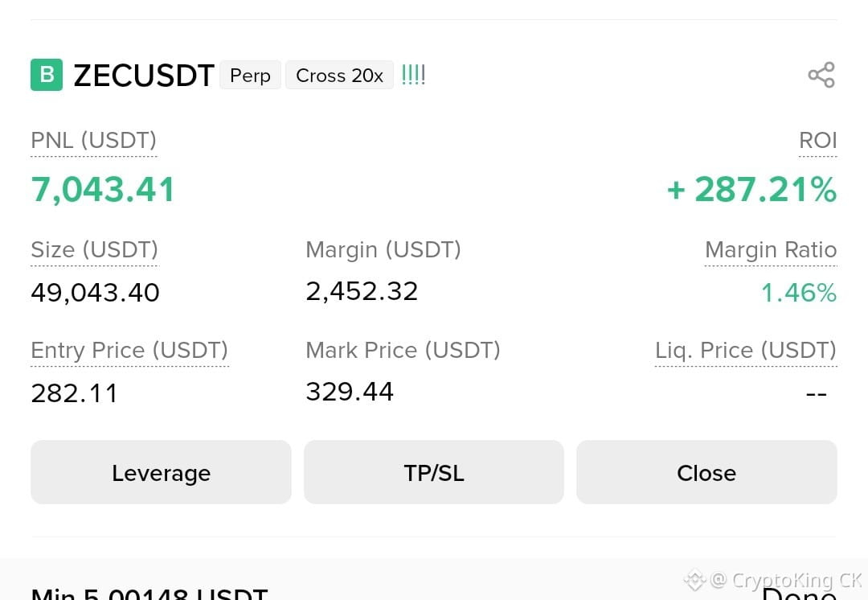Tap the Margin Ratio label
Screen dimensions: 868x600
[x=771, y=250]
